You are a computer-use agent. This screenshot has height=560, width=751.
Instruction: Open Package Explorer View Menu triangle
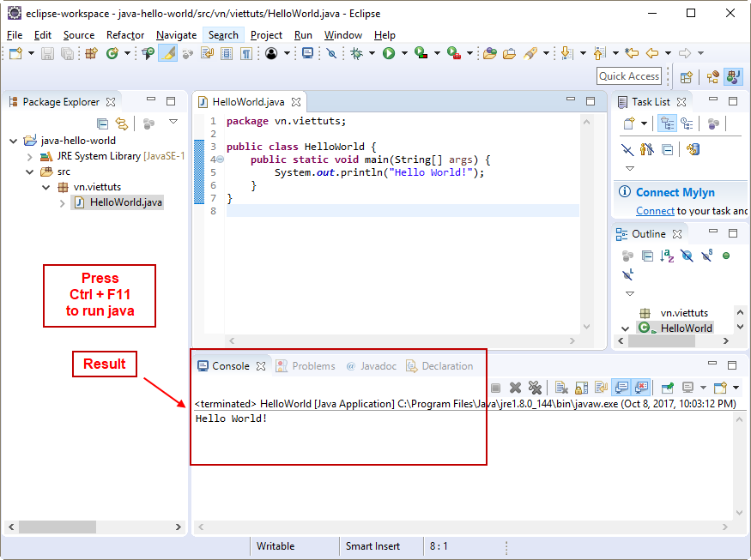pyautogui.click(x=173, y=122)
